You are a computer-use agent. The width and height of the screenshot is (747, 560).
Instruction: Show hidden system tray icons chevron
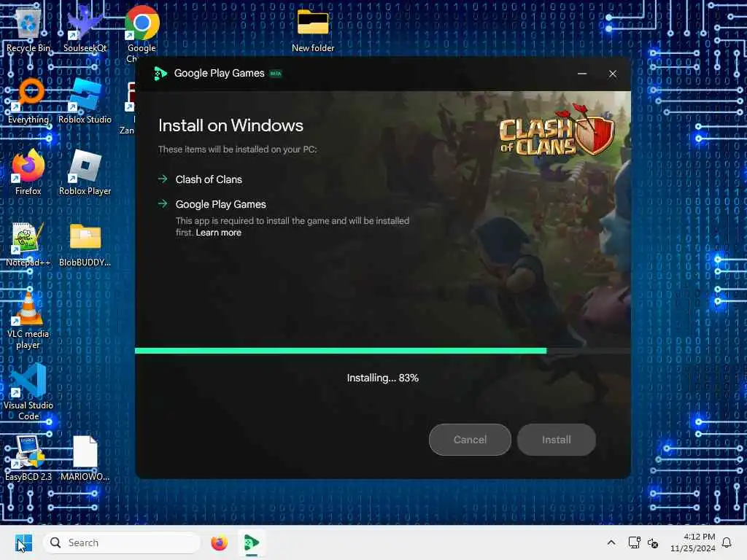611,542
